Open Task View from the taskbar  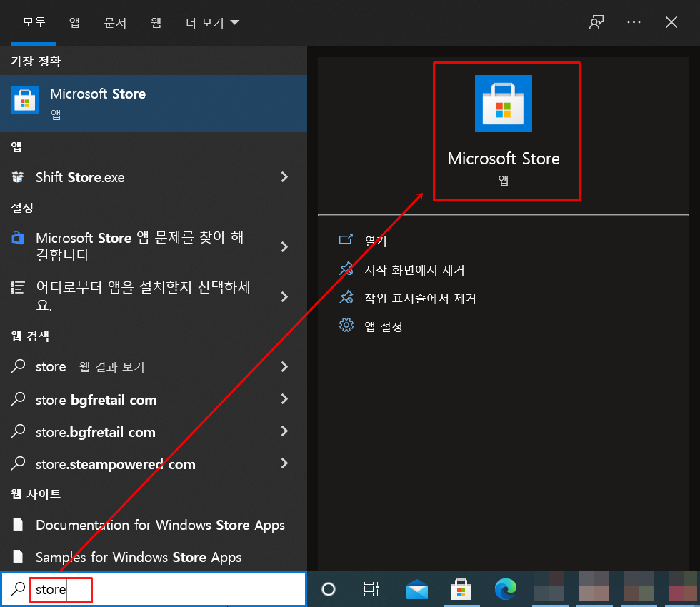(x=371, y=589)
